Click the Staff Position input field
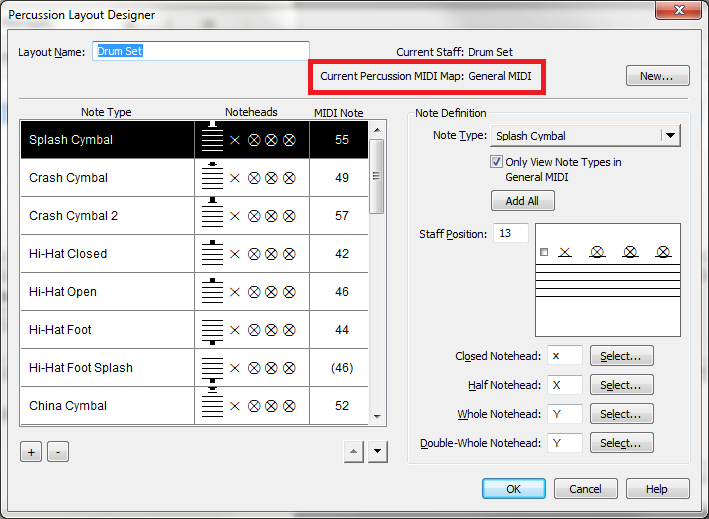Screen dimensions: 709x519 point(510,233)
